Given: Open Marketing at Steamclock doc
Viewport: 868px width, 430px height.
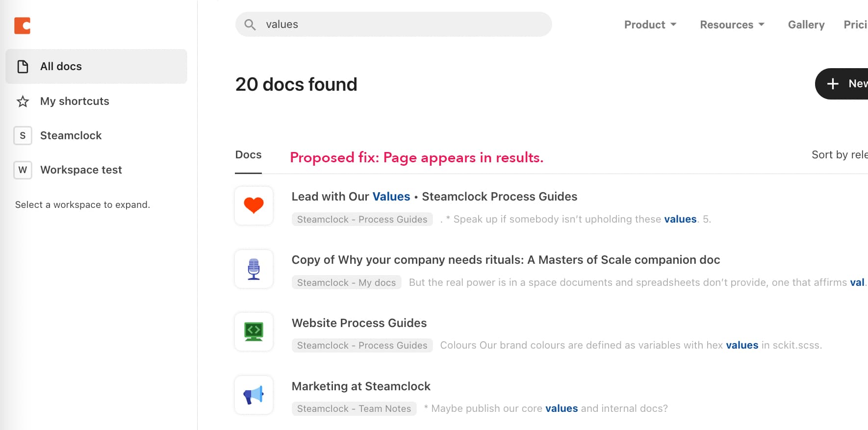Looking at the screenshot, I should click(361, 386).
